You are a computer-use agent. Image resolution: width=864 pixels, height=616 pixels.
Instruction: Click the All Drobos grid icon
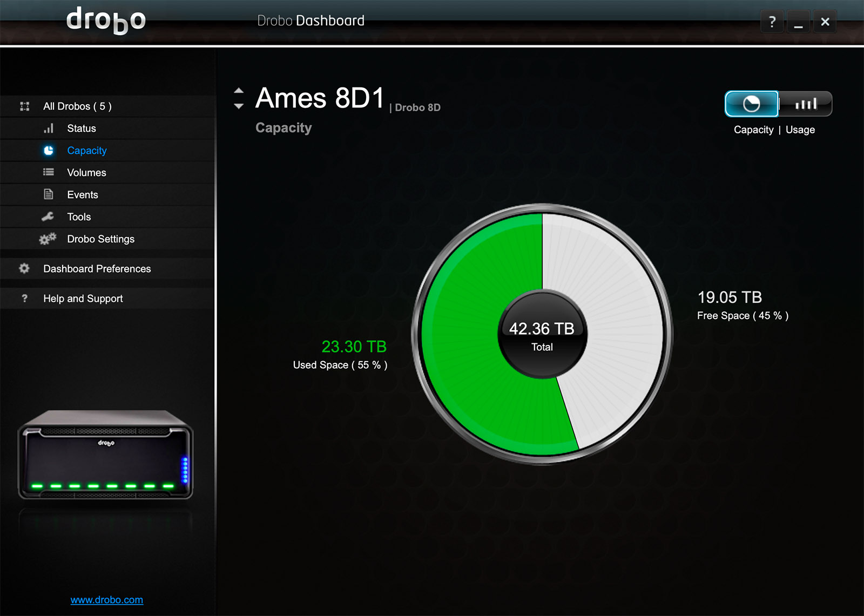(x=25, y=106)
